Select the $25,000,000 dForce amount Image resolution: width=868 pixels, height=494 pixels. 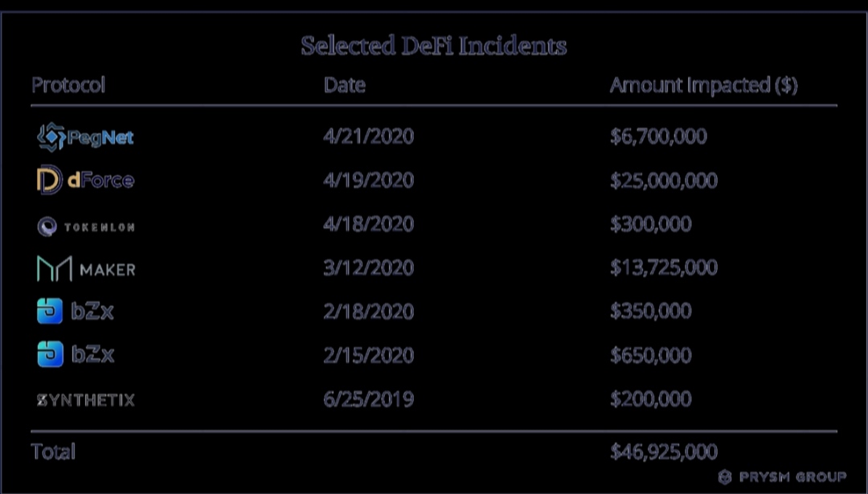(664, 181)
